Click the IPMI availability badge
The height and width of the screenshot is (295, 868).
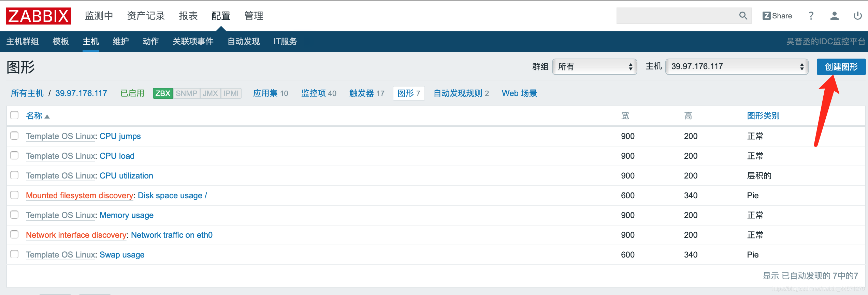coord(231,93)
